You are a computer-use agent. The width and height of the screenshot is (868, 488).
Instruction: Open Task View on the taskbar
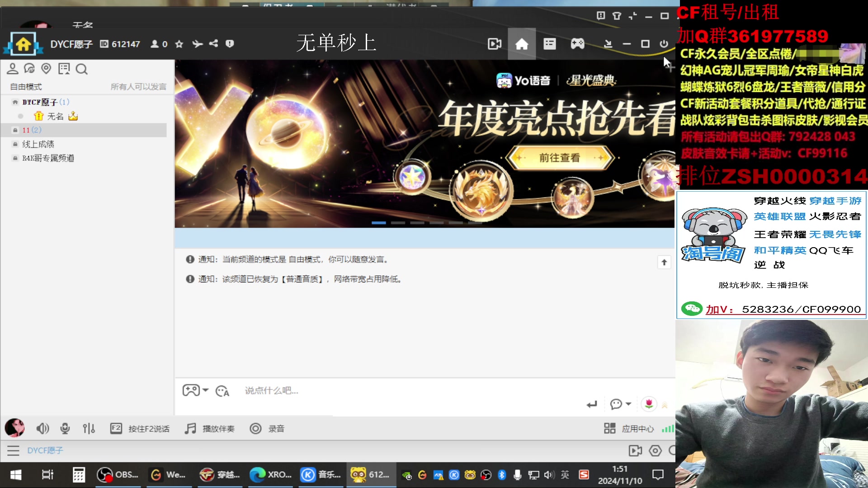click(x=47, y=475)
